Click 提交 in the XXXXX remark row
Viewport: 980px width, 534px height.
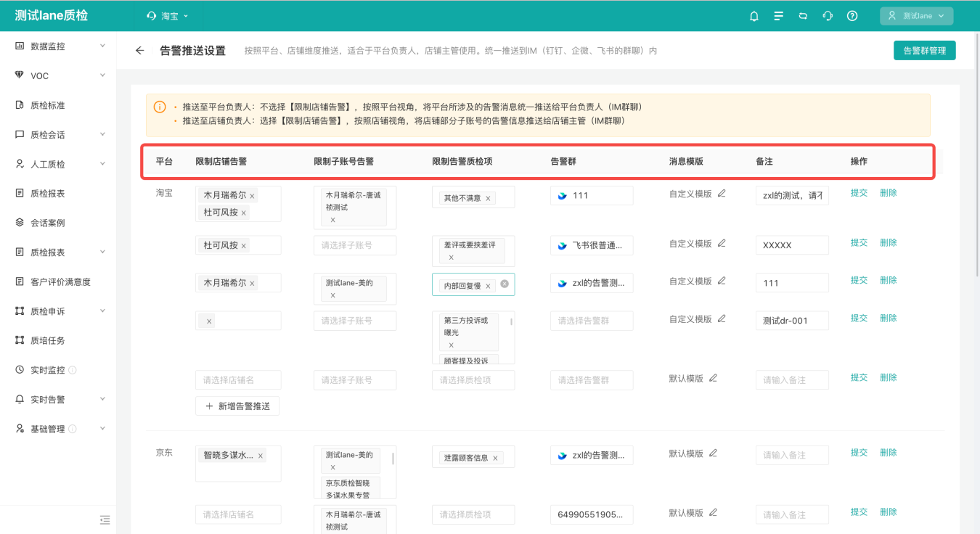[859, 243]
